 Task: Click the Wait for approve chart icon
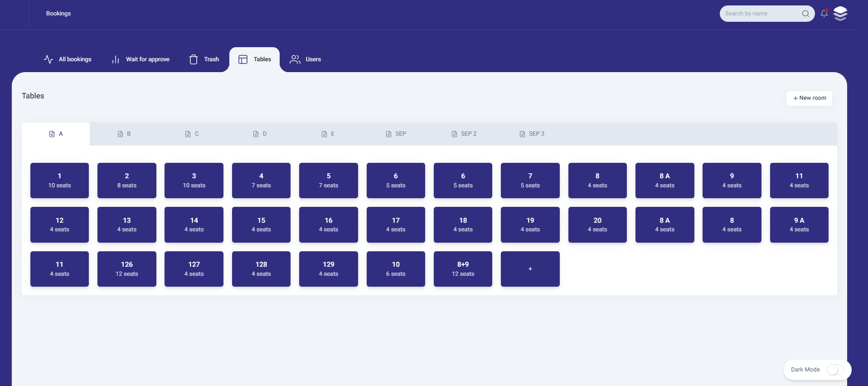click(116, 59)
